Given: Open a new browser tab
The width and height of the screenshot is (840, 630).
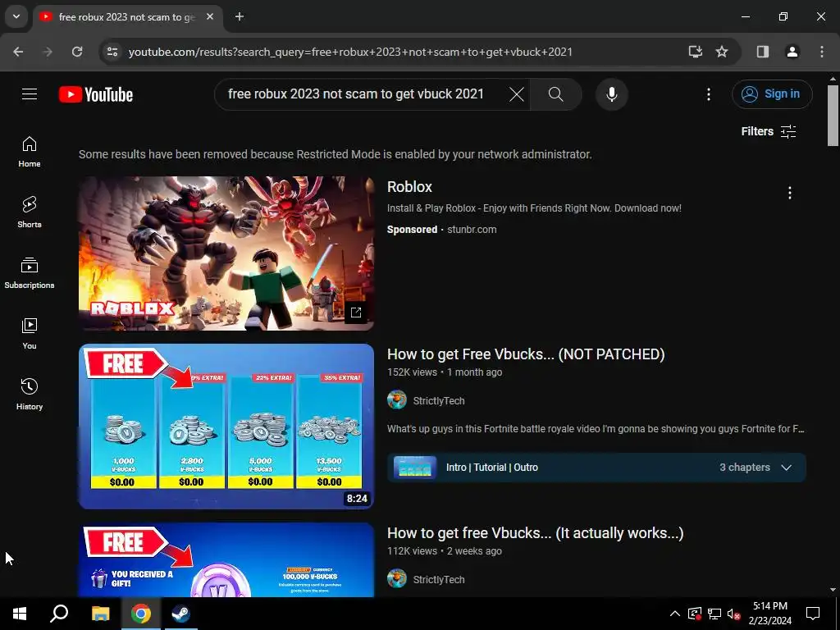Looking at the screenshot, I should pos(240,16).
